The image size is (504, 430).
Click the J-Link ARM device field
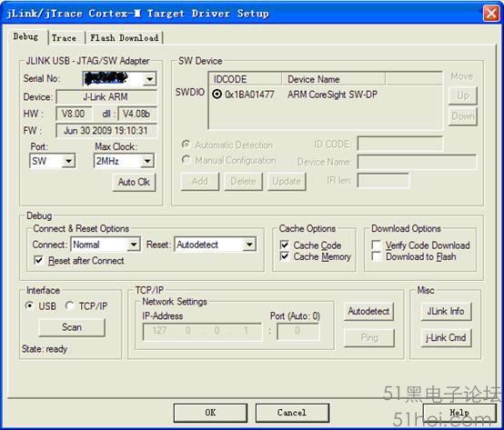tap(106, 97)
